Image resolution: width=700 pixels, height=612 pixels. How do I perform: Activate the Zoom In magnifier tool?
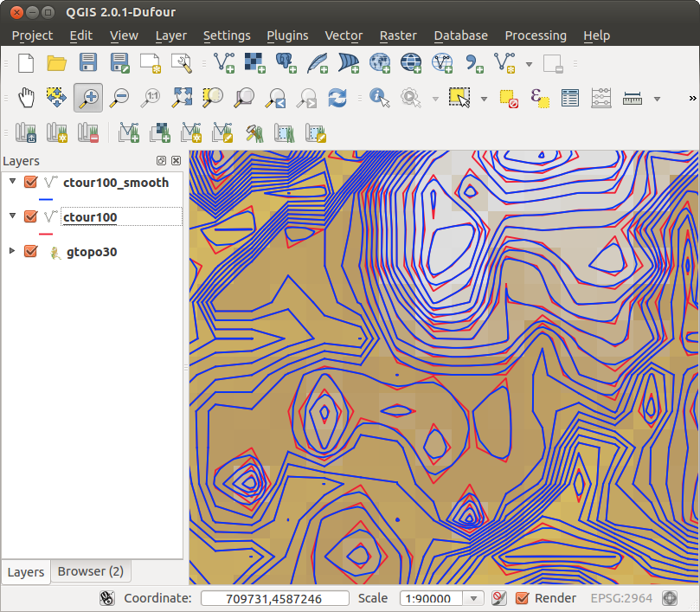click(x=88, y=97)
